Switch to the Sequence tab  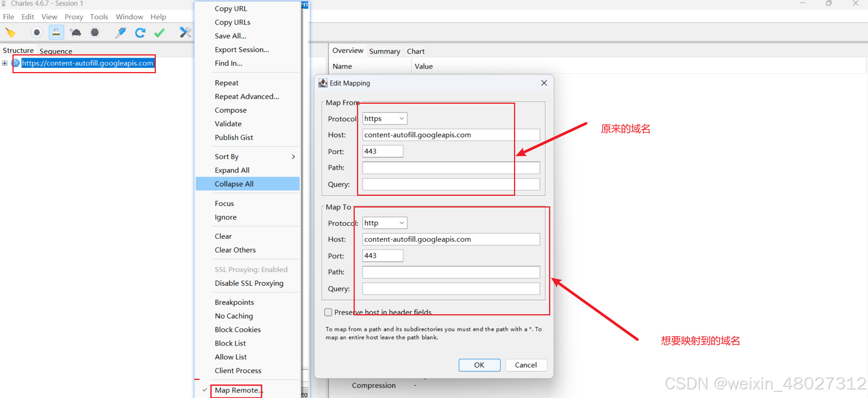point(56,51)
